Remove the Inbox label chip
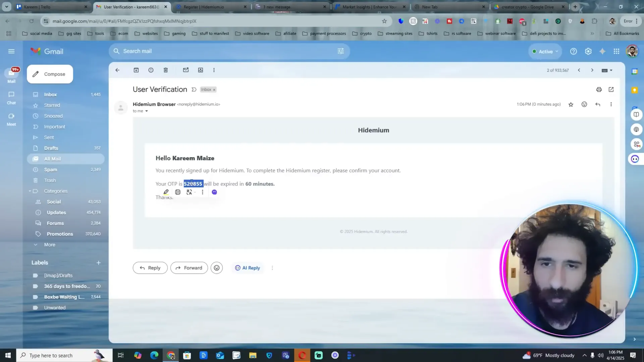The width and height of the screenshot is (644, 362). pos(214,90)
